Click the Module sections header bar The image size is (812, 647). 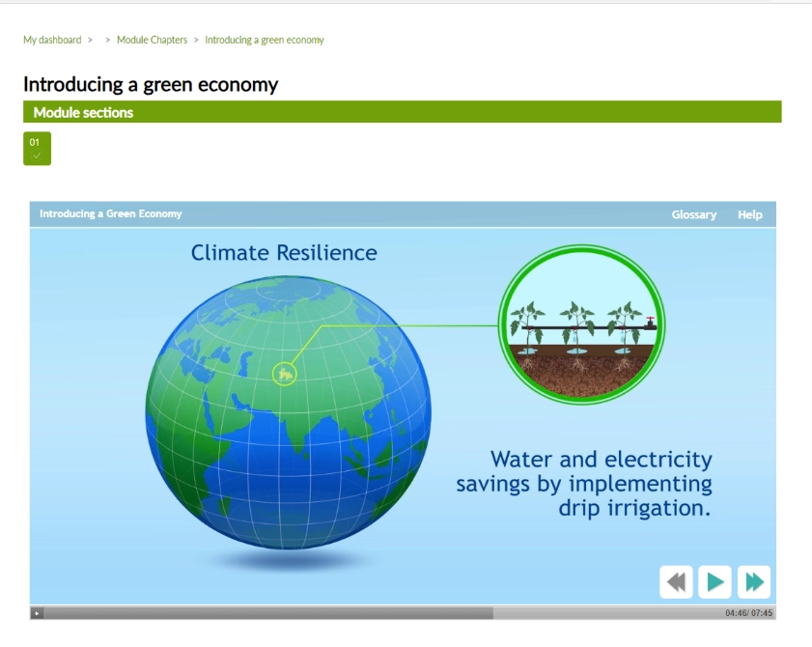point(403,112)
